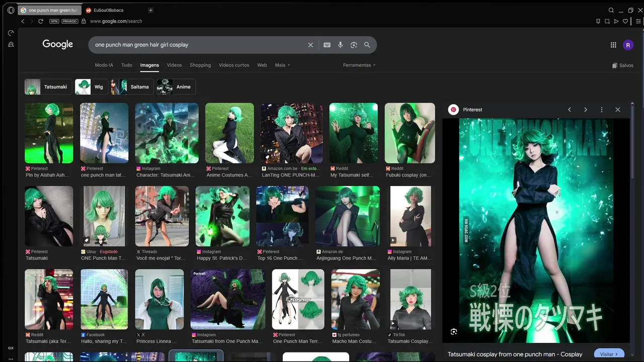Open 'Character: Tatsumaki Ani...' Instagram thumbnail
This screenshot has height=362, width=644.
click(x=167, y=133)
